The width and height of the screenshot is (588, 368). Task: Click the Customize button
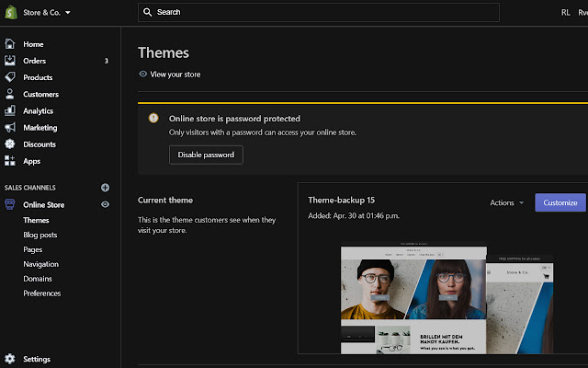click(560, 202)
